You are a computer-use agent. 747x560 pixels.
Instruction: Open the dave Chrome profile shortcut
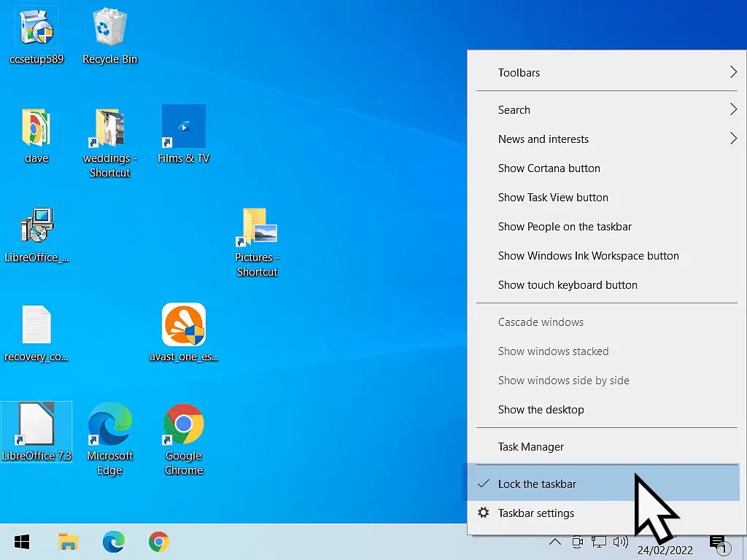36,128
